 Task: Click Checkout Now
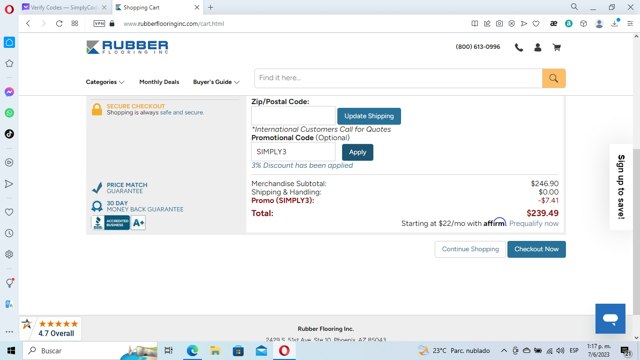[x=536, y=249]
